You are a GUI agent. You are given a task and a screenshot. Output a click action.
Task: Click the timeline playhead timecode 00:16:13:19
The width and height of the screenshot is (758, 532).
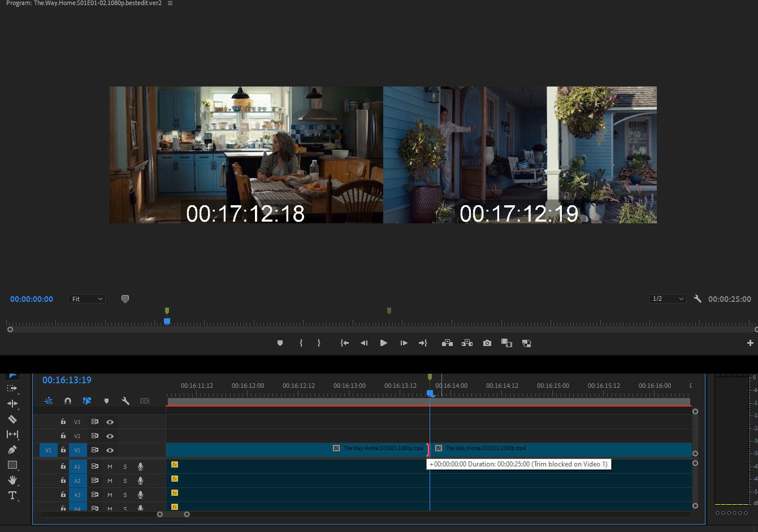coord(67,380)
